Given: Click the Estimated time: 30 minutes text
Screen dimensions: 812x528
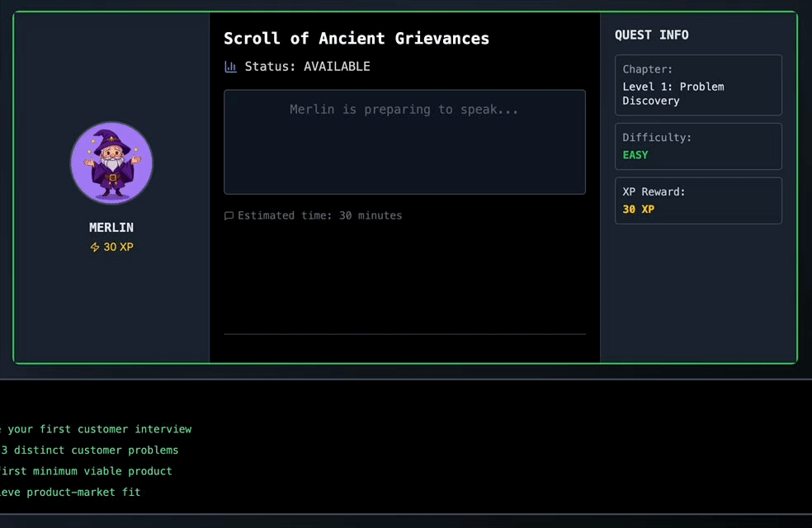Looking at the screenshot, I should pyautogui.click(x=319, y=216).
